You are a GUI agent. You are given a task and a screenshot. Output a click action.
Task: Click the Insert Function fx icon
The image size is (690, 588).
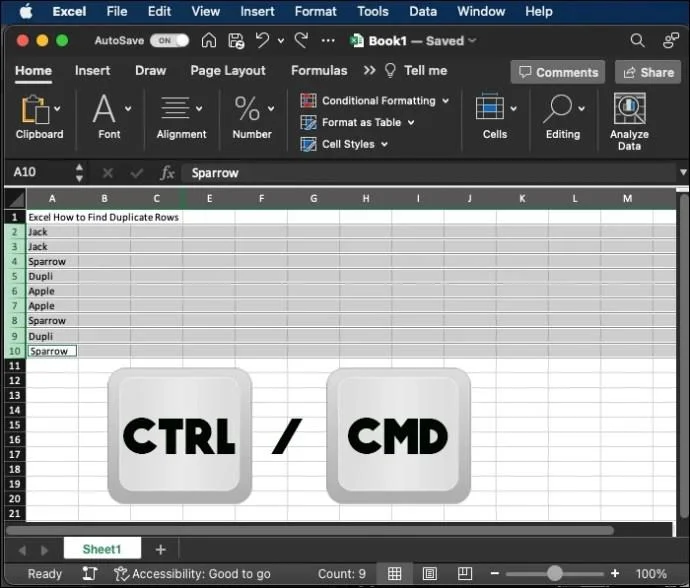168,173
